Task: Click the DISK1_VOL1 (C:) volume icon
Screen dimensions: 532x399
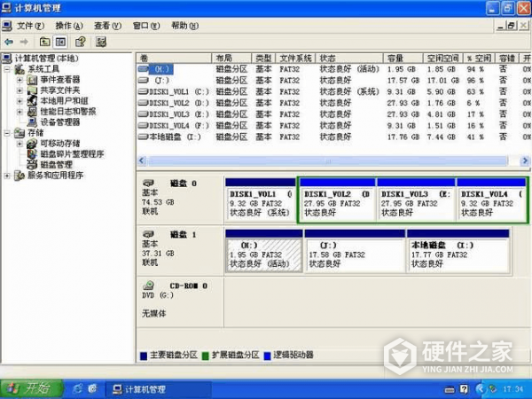Action: [x=143, y=91]
